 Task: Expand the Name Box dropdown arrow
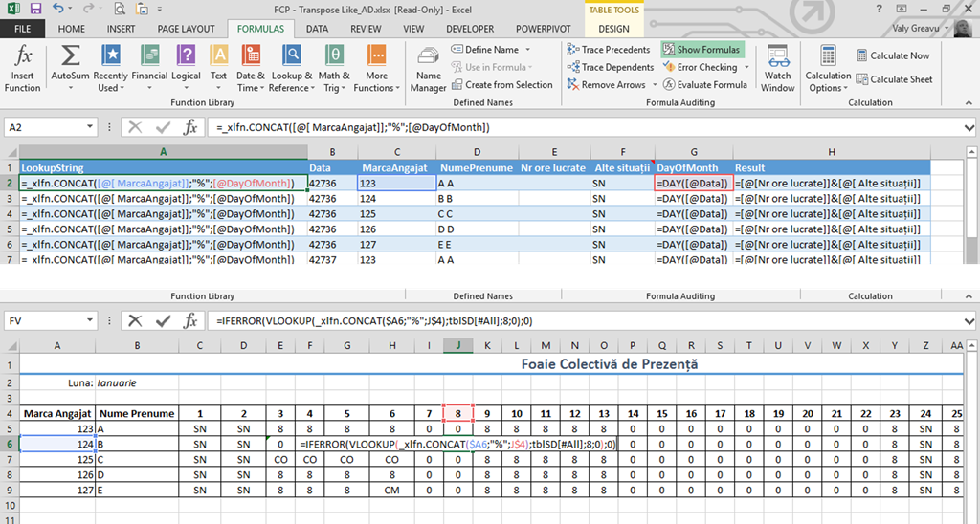(90, 127)
